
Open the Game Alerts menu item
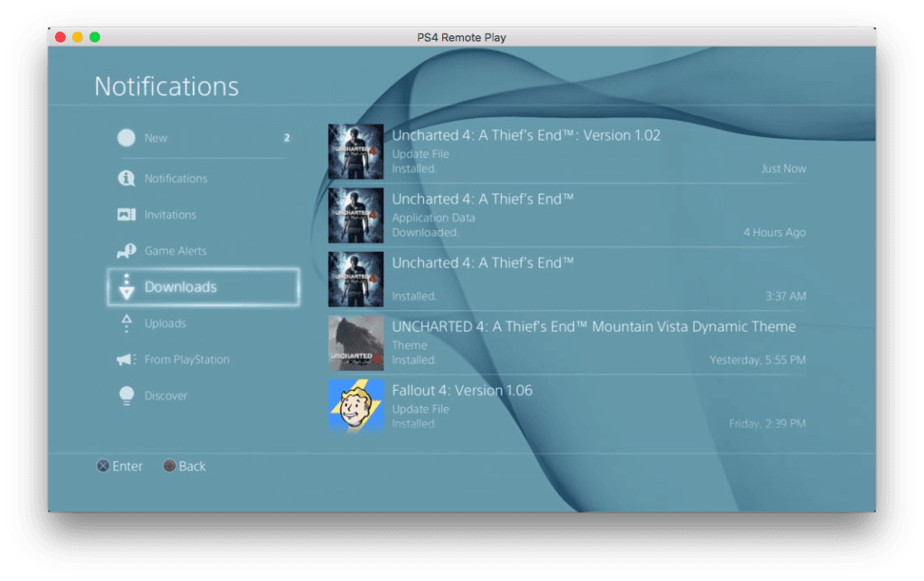[x=175, y=251]
